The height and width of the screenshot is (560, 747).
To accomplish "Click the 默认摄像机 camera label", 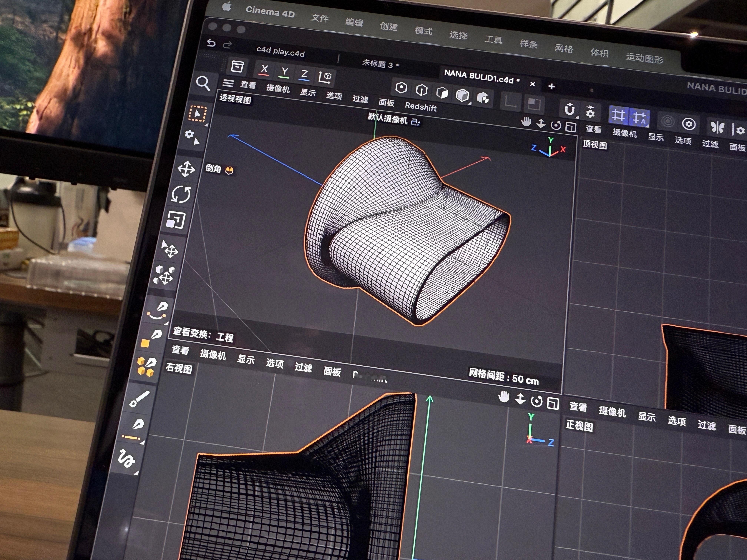I will pos(388,119).
